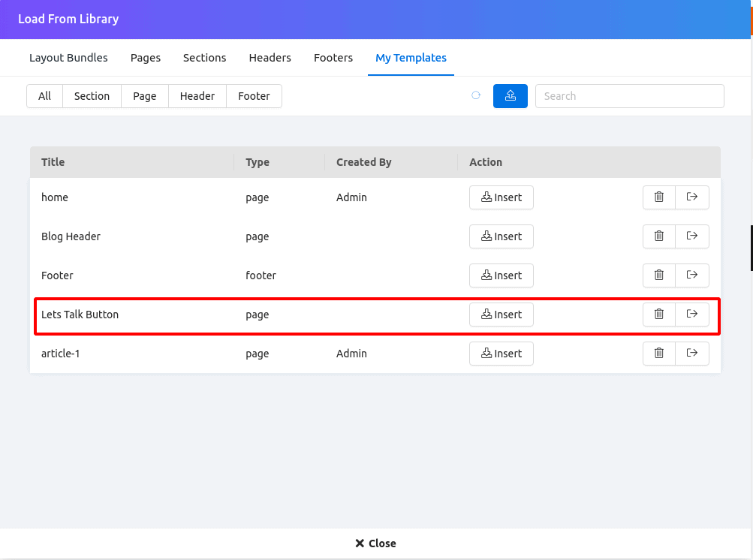Screen dimensions: 753x560
Task: Delete the article-1 template
Action: click(x=659, y=354)
